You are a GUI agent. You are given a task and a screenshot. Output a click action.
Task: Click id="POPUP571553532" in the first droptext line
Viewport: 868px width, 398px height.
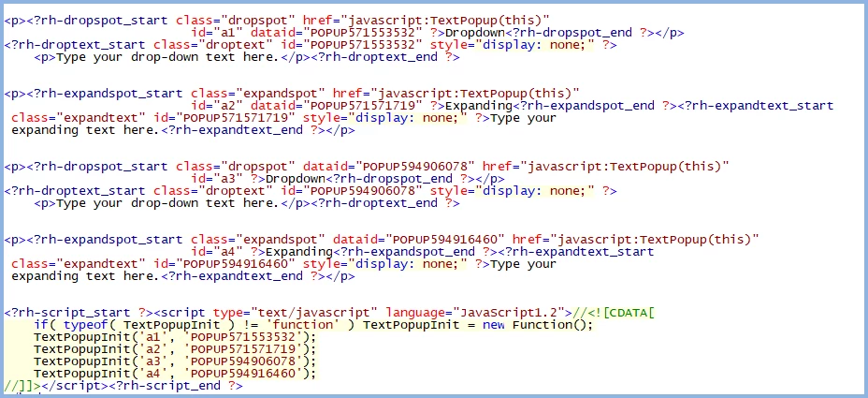[351, 45]
